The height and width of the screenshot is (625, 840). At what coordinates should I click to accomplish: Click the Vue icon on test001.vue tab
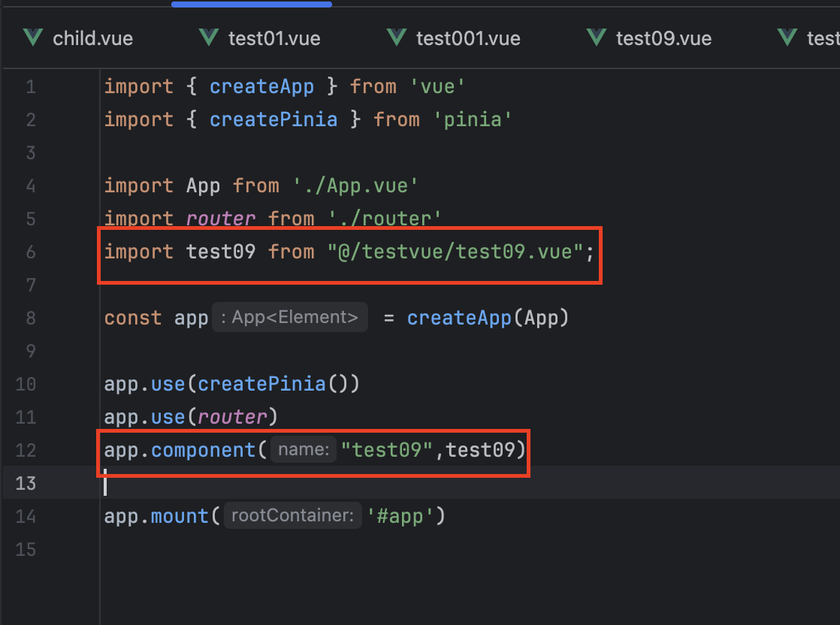click(x=397, y=38)
